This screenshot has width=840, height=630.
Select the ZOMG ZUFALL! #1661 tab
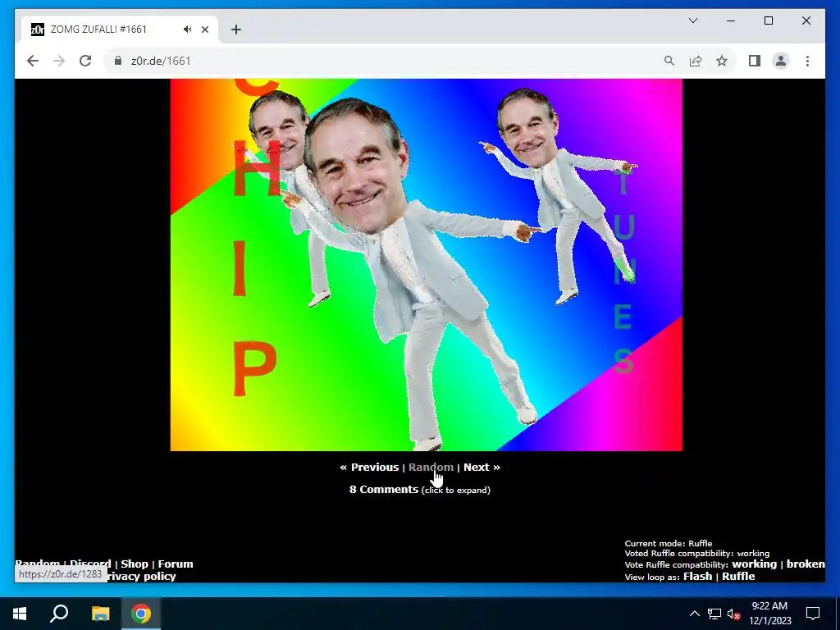point(119,30)
